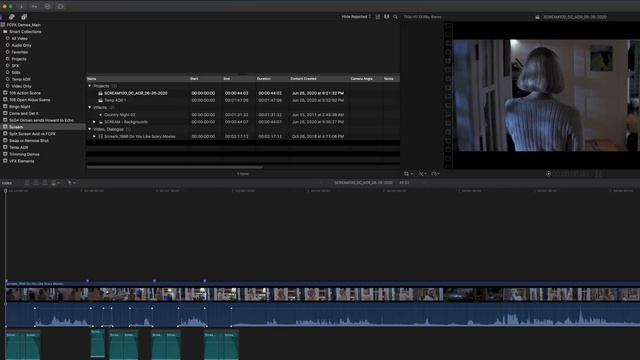The image size is (640, 360).
Task: Collapse the Projects group in browser
Action: click(90, 86)
